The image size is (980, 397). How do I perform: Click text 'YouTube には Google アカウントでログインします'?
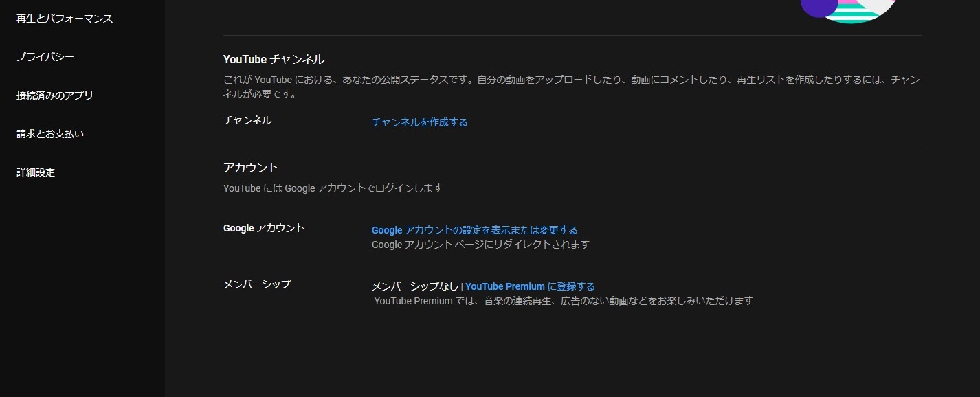point(333,188)
